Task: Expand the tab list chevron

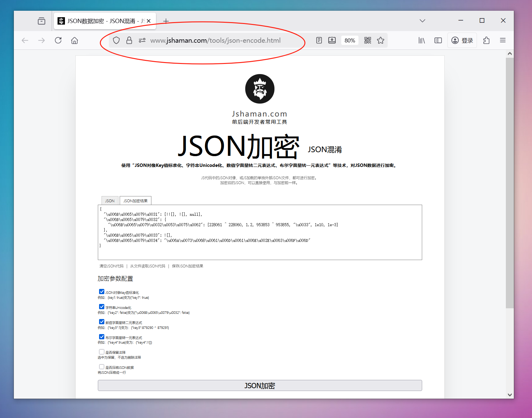Action: (422, 21)
